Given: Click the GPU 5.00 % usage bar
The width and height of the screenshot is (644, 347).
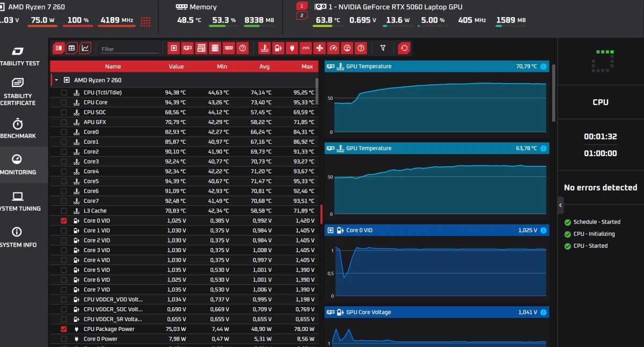Looking at the screenshot, I should point(433,25).
